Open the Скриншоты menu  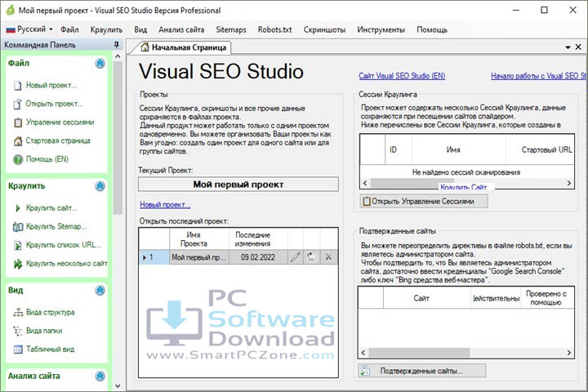(324, 29)
